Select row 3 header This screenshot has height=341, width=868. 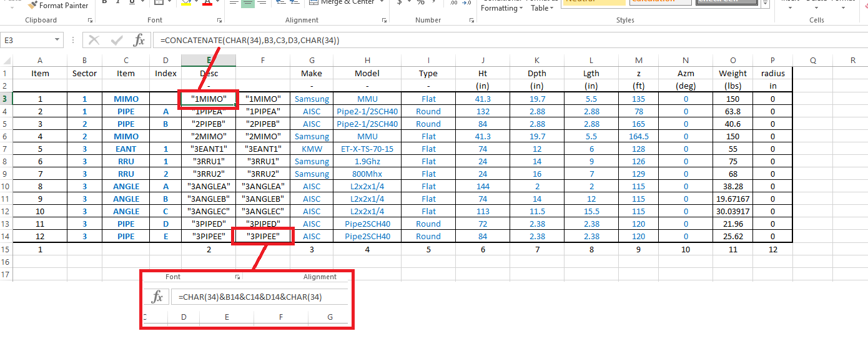6,99
